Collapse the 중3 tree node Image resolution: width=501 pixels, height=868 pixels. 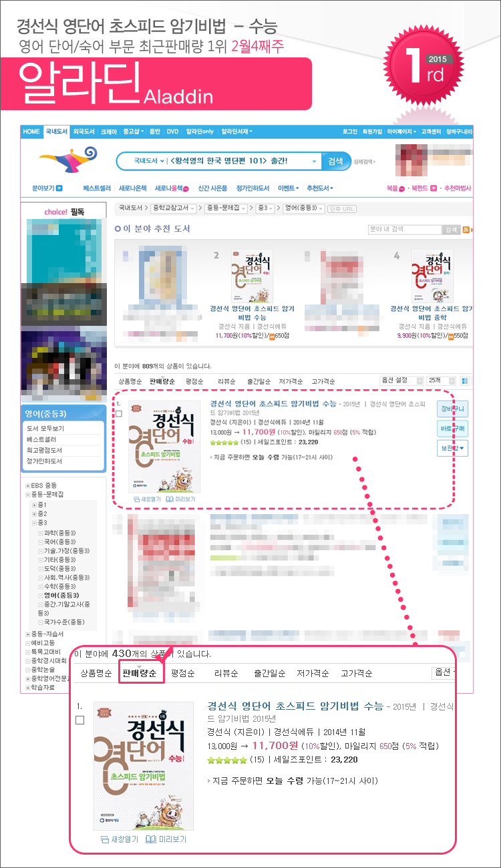pos(34,523)
